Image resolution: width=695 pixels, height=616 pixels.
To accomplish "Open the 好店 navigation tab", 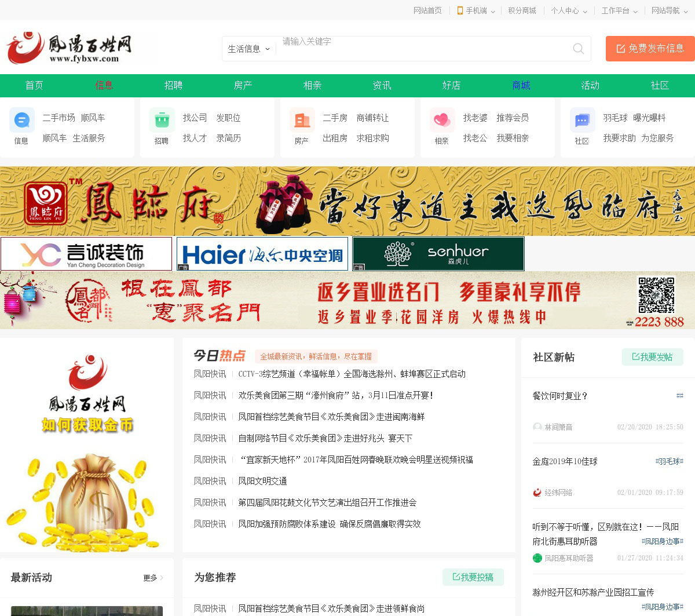I will [x=451, y=85].
